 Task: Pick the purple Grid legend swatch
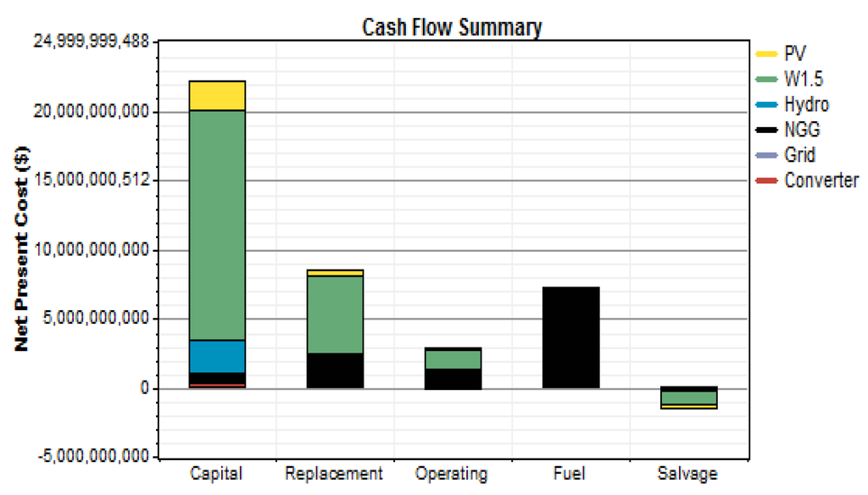pyautogui.click(x=766, y=156)
